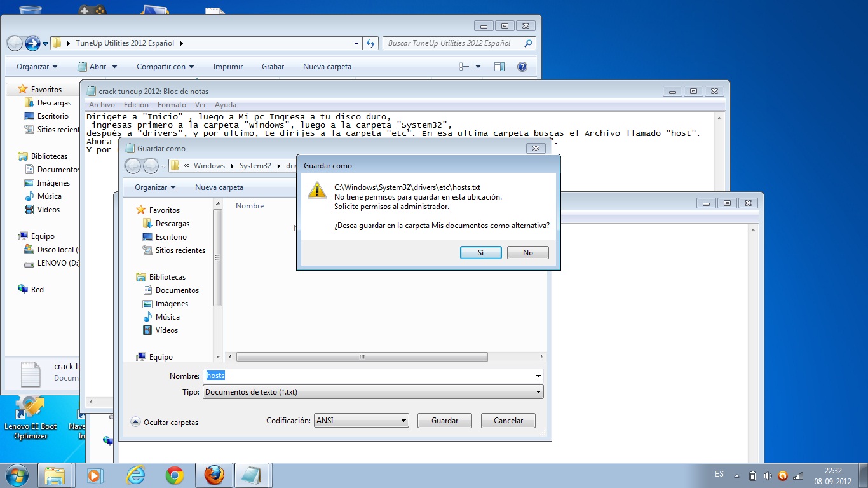
Task: Click System32 in save dialog breadcrumb
Action: coord(255,166)
